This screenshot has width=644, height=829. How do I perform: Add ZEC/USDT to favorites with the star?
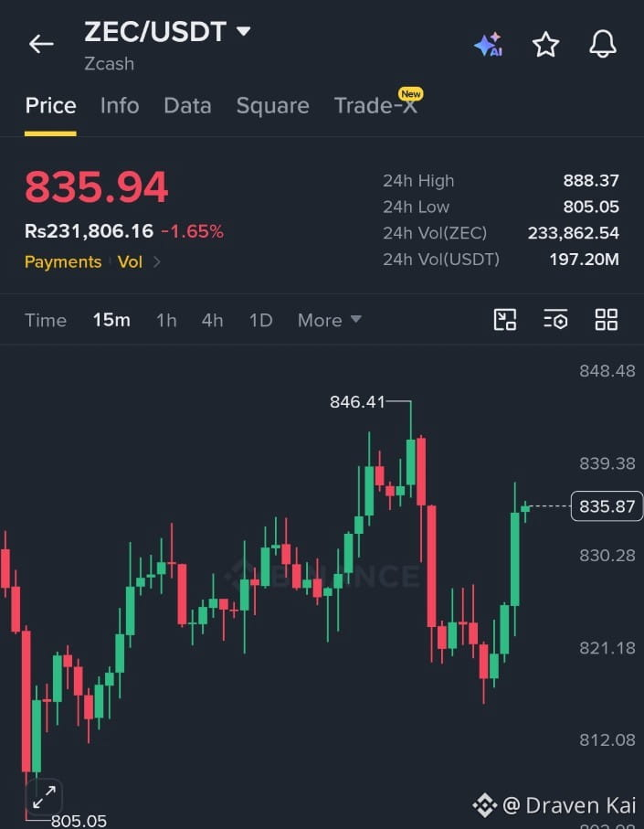click(545, 45)
